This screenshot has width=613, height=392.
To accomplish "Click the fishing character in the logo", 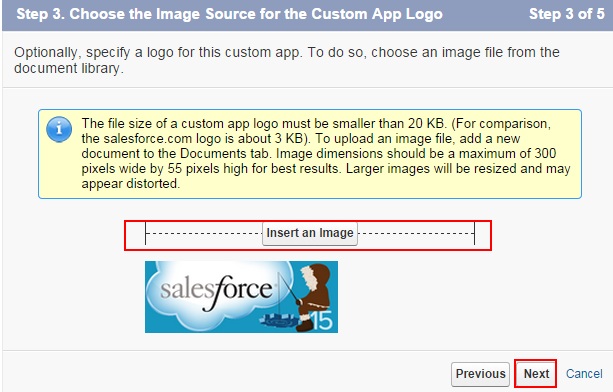I will (313, 296).
